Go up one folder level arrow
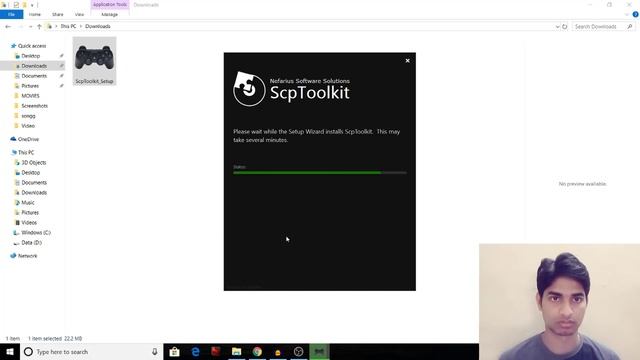Viewport: 640px width, 360px height. click(39, 27)
